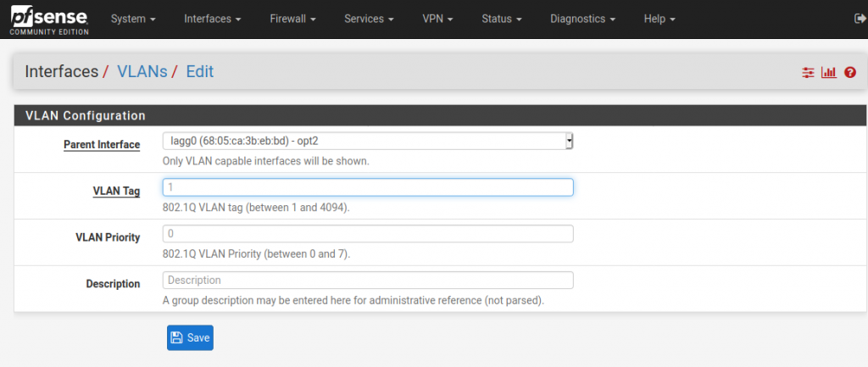Click into the Description text field
Image resolution: width=868 pixels, height=367 pixels.
(368, 280)
